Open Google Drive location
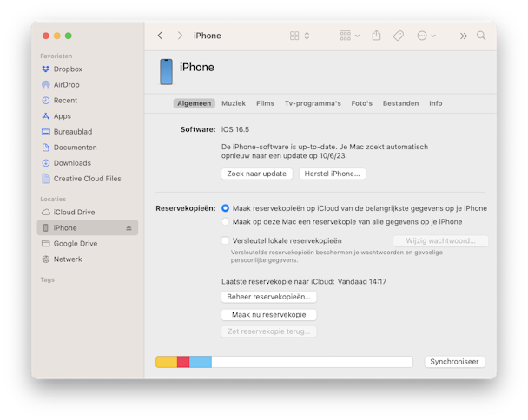This screenshot has height=420, width=528. pyautogui.click(x=69, y=244)
